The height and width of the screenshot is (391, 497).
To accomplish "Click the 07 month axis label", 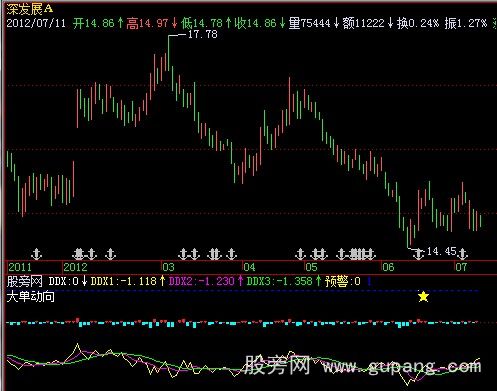I will pyautogui.click(x=461, y=267).
